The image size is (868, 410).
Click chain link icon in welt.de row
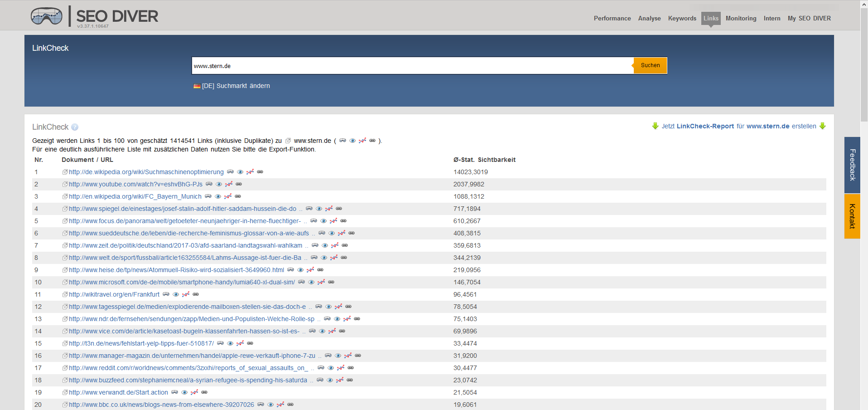pyautogui.click(x=344, y=258)
